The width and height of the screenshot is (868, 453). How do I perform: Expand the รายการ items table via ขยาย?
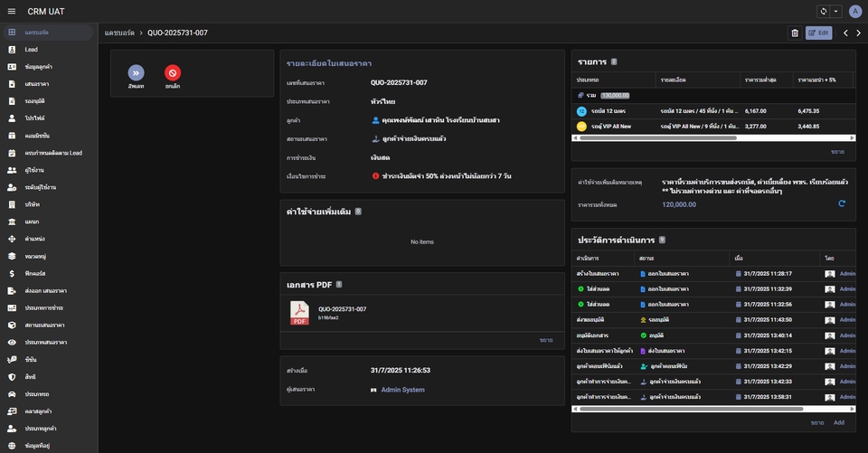[x=837, y=151]
